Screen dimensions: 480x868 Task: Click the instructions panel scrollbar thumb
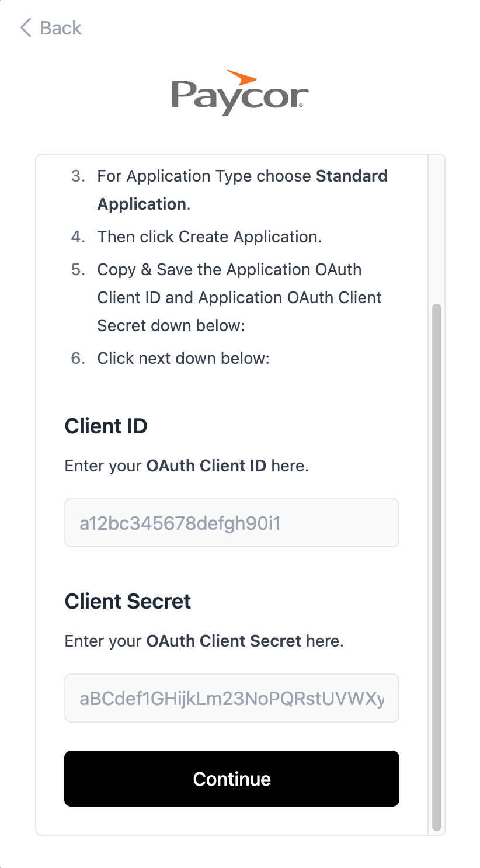(436, 567)
